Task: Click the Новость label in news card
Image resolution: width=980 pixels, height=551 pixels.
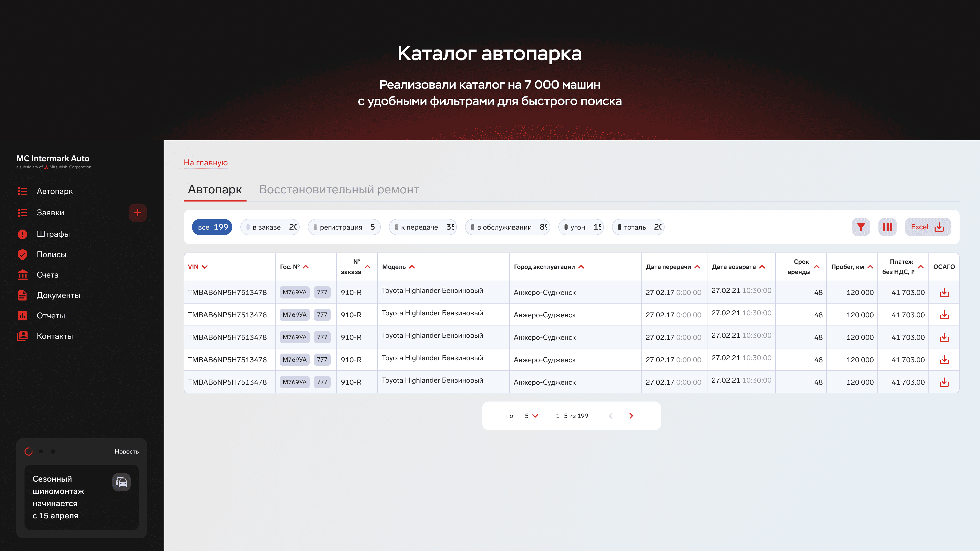Action: (x=127, y=451)
